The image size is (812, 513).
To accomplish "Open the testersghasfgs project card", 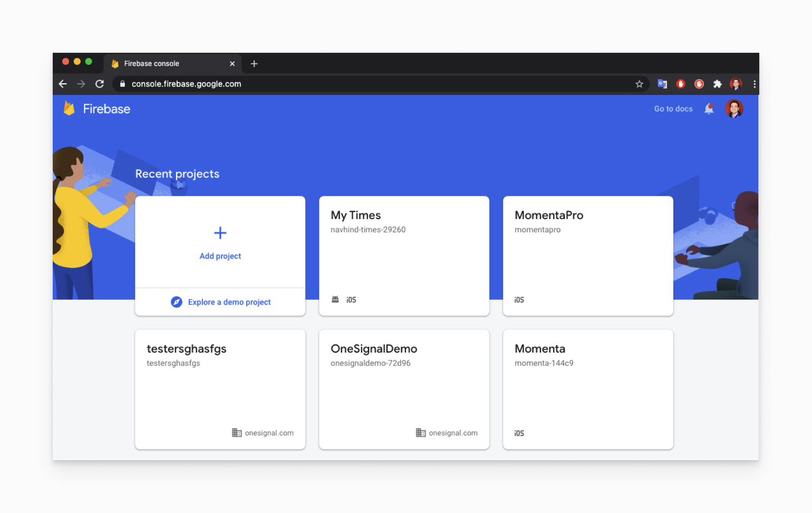I will [x=220, y=389].
